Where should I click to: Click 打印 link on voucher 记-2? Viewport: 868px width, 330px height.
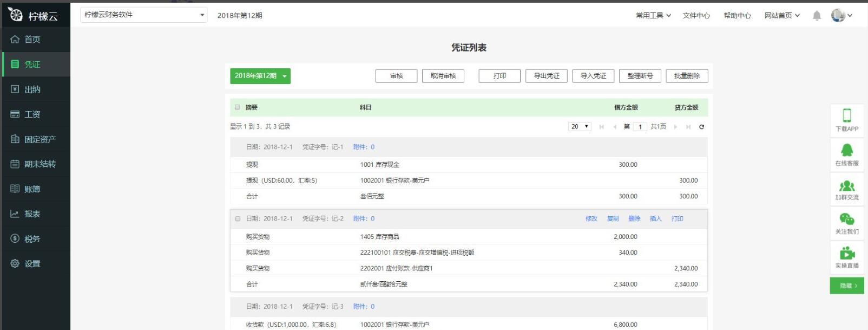pos(678,219)
